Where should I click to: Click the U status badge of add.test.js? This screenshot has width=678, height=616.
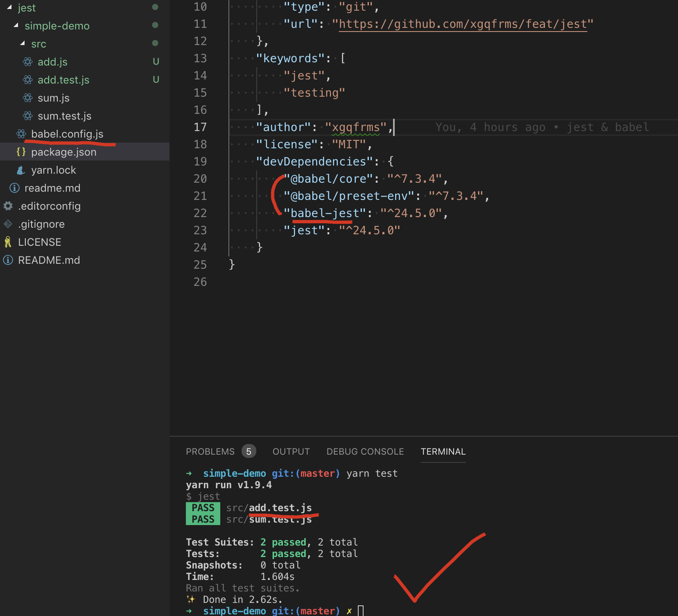click(x=156, y=79)
